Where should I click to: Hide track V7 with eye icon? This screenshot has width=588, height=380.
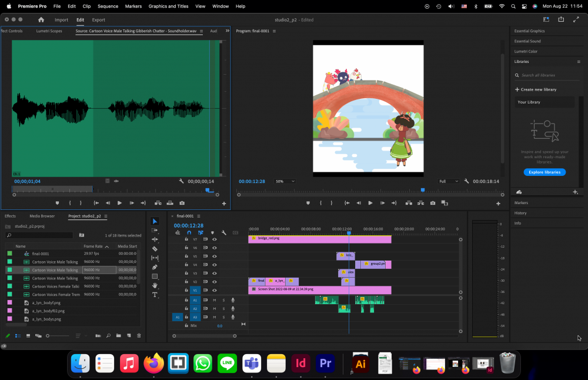215,239
